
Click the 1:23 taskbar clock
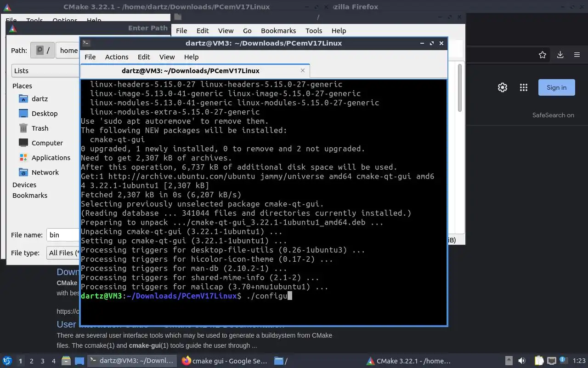(x=579, y=361)
